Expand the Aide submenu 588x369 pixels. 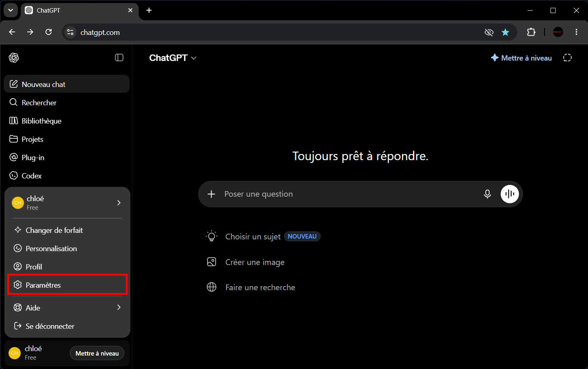coord(67,308)
